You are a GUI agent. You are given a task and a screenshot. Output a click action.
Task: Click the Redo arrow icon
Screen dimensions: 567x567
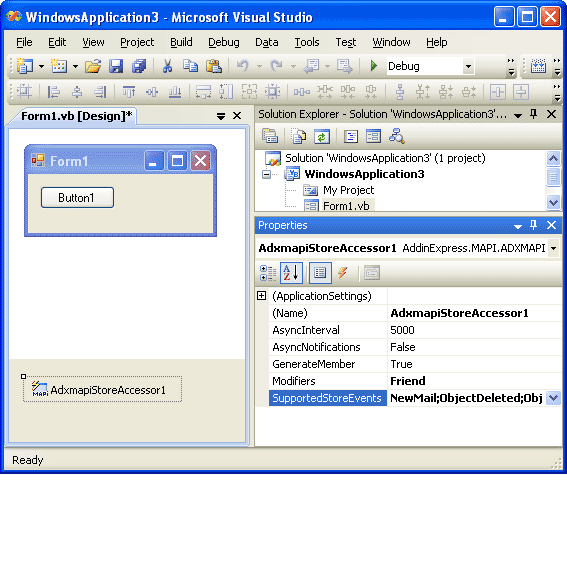(277, 66)
